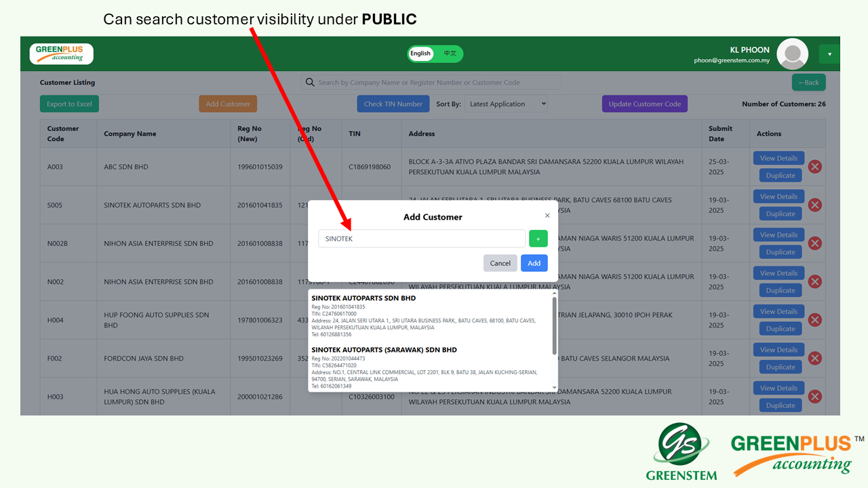The width and height of the screenshot is (868, 488).
Task: Click Check TIN Number button
Action: (x=393, y=104)
